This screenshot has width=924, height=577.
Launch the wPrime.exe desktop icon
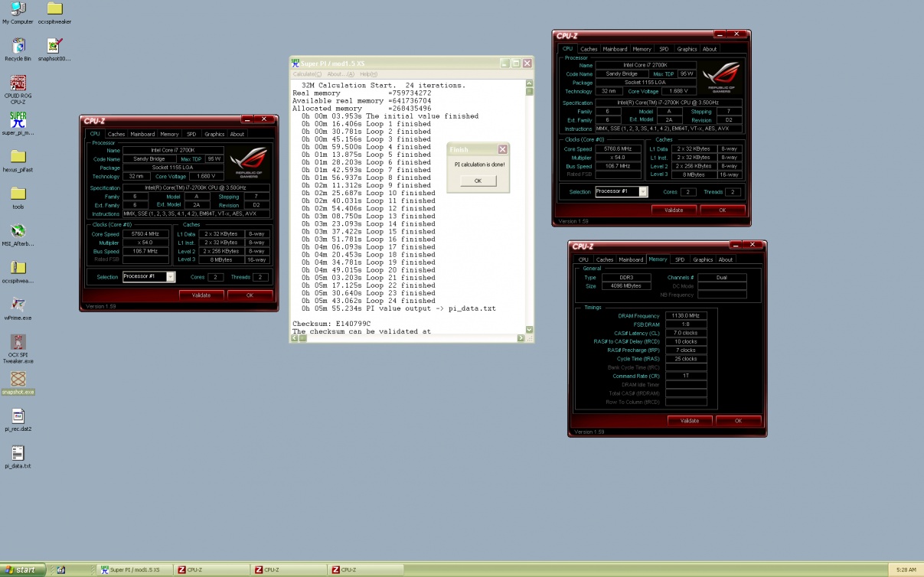[x=18, y=305]
